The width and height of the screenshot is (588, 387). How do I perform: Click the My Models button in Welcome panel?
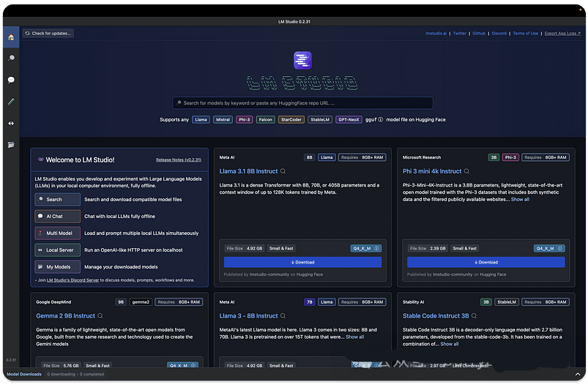(58, 267)
